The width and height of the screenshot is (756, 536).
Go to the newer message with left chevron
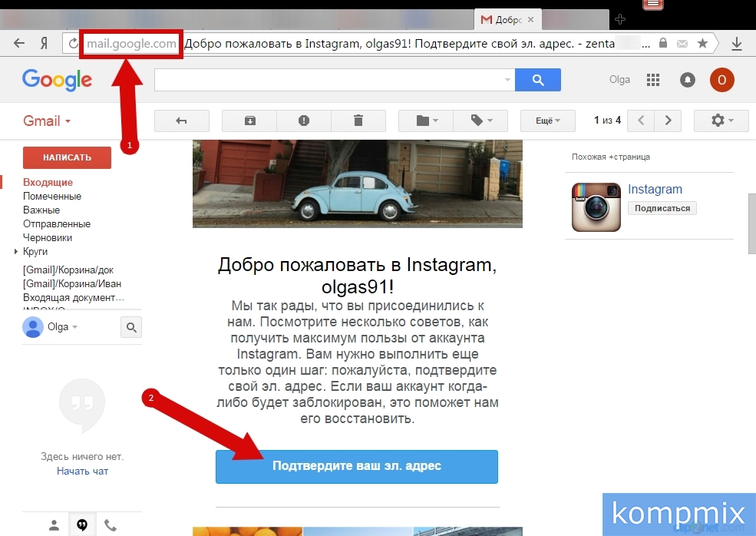click(641, 121)
